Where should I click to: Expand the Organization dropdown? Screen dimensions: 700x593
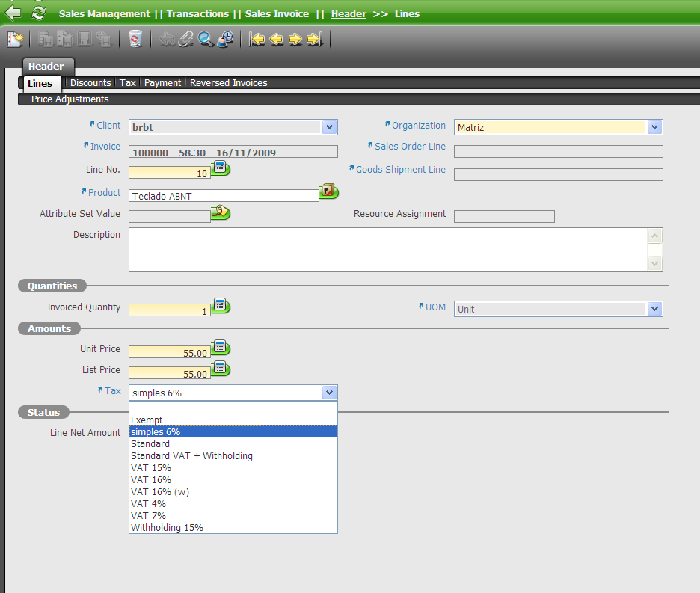(654, 127)
